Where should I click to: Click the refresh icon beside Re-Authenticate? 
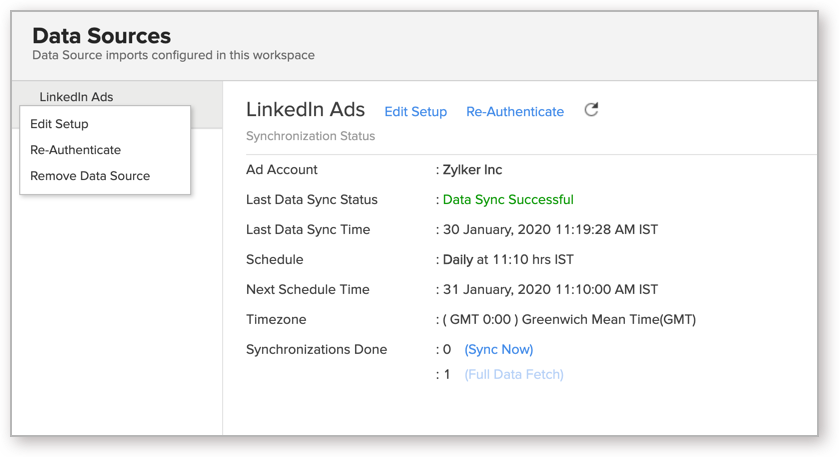(591, 110)
